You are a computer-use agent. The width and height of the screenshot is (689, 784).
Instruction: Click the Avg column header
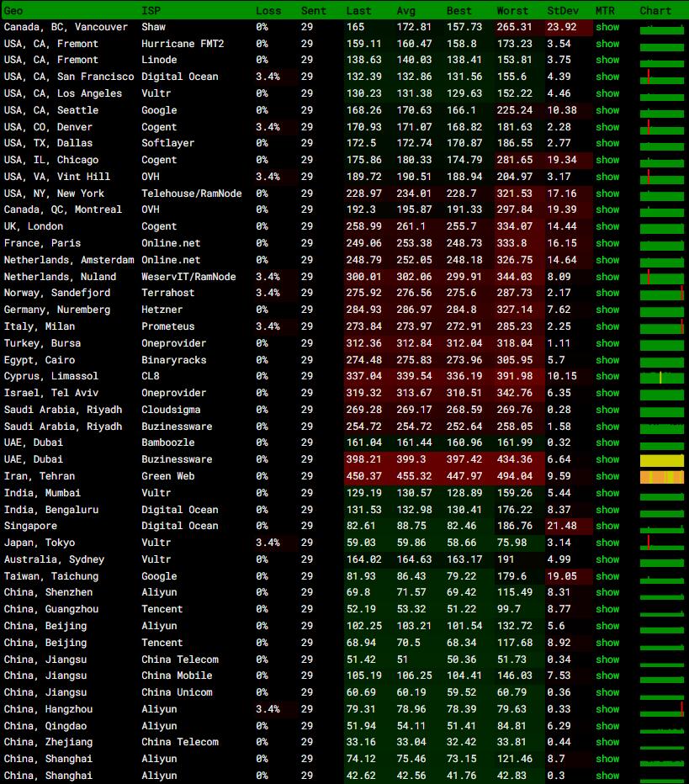pyautogui.click(x=406, y=10)
